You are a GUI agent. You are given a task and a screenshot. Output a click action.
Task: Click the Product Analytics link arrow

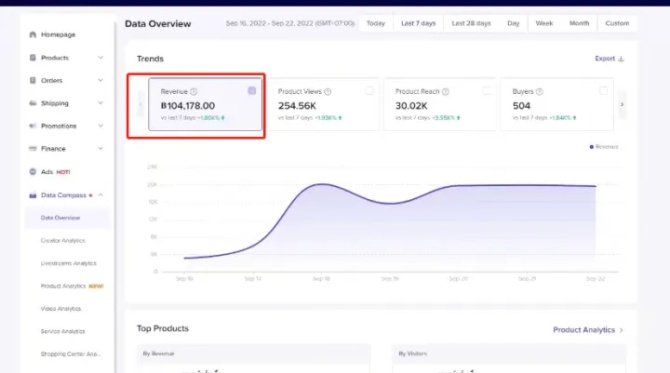pos(621,330)
